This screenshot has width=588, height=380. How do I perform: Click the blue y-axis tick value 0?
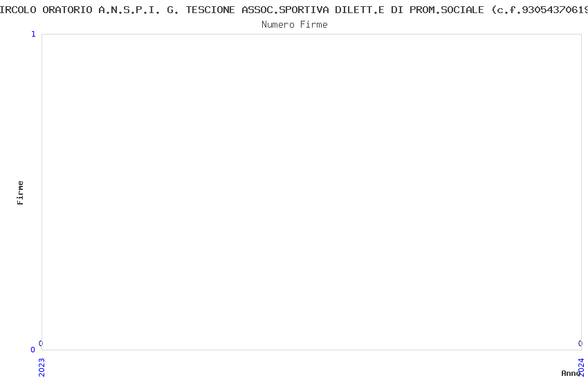point(33,350)
